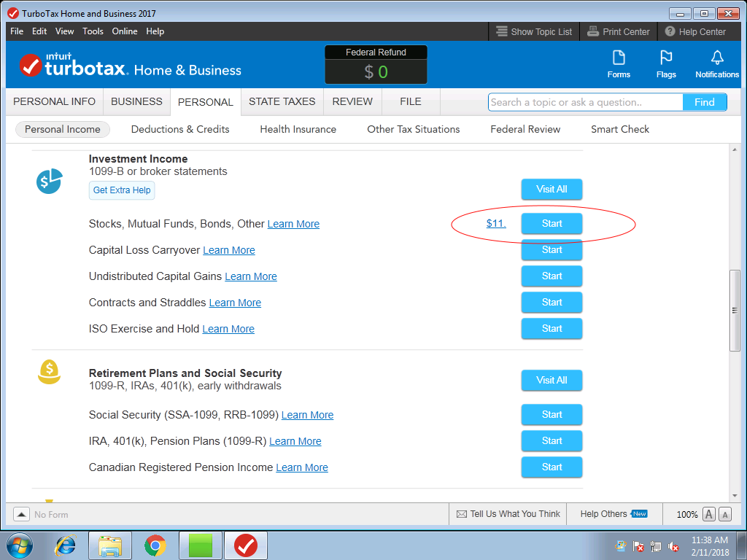Open the Online menu

coord(125,31)
